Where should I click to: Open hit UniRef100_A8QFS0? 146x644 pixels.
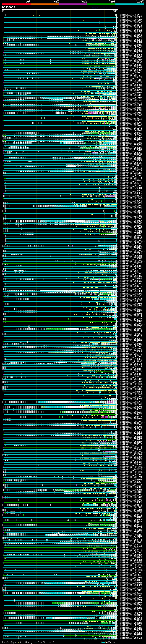131,15
